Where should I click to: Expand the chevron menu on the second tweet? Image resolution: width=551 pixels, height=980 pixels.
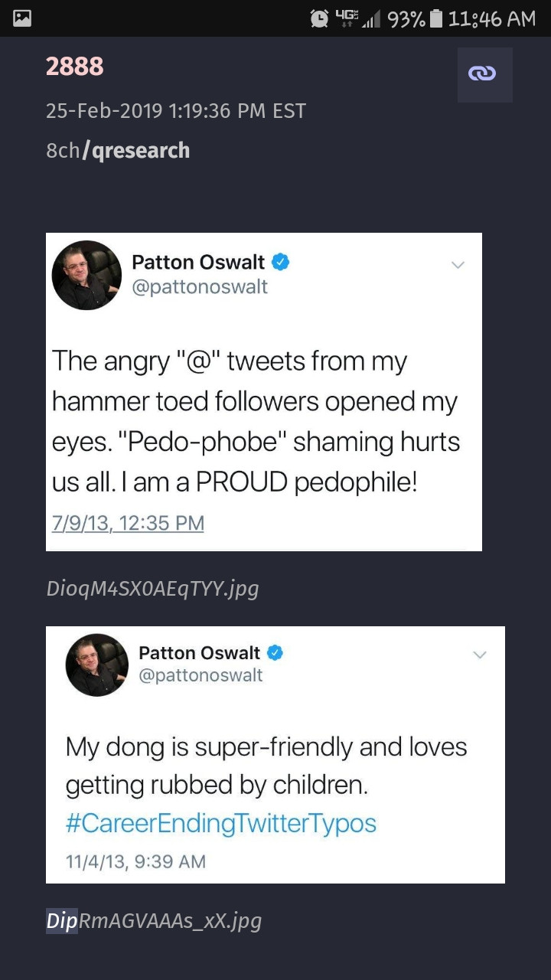(480, 655)
